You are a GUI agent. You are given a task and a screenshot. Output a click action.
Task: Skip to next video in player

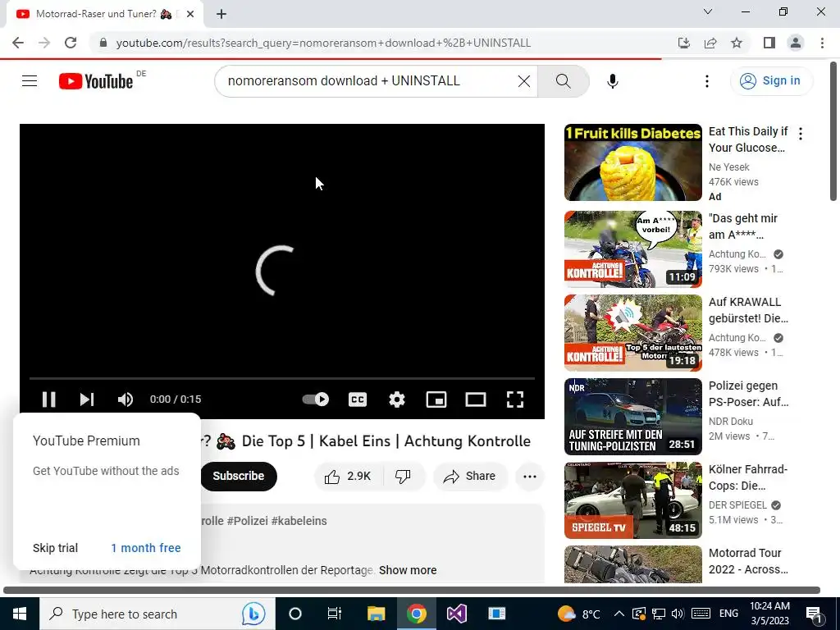click(x=87, y=399)
